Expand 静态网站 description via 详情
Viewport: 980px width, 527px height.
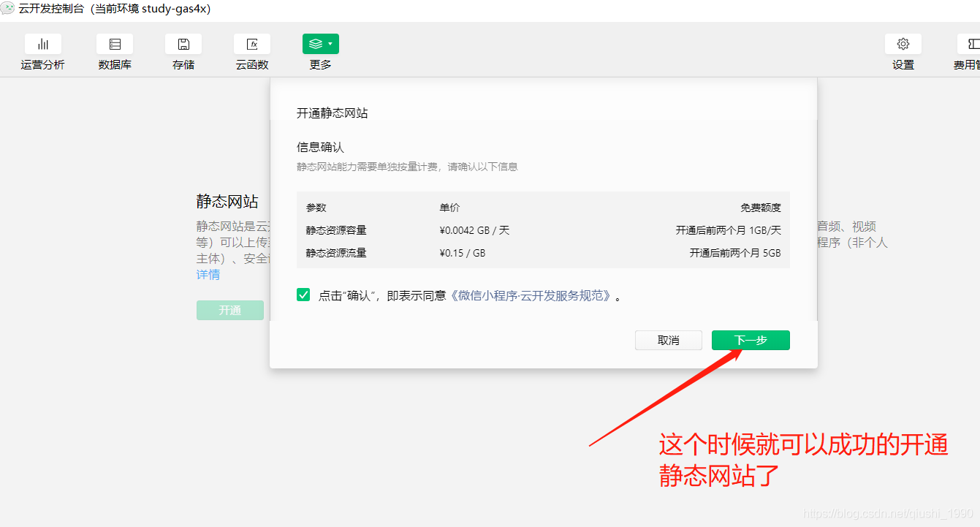208,274
